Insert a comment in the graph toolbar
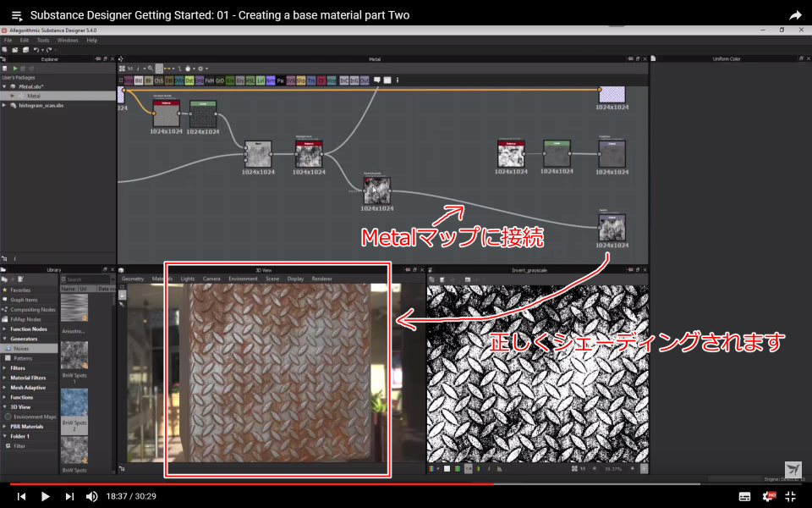The height and width of the screenshot is (508, 812). pos(377,80)
